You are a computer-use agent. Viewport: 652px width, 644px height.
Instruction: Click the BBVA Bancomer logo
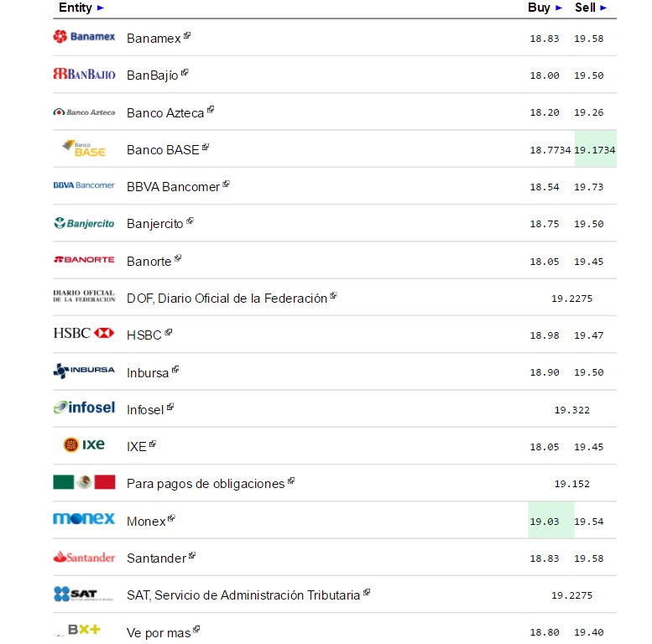coord(84,185)
